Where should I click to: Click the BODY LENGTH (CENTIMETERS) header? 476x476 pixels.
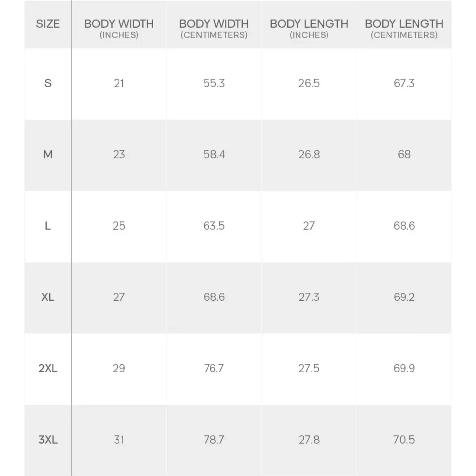click(x=404, y=29)
